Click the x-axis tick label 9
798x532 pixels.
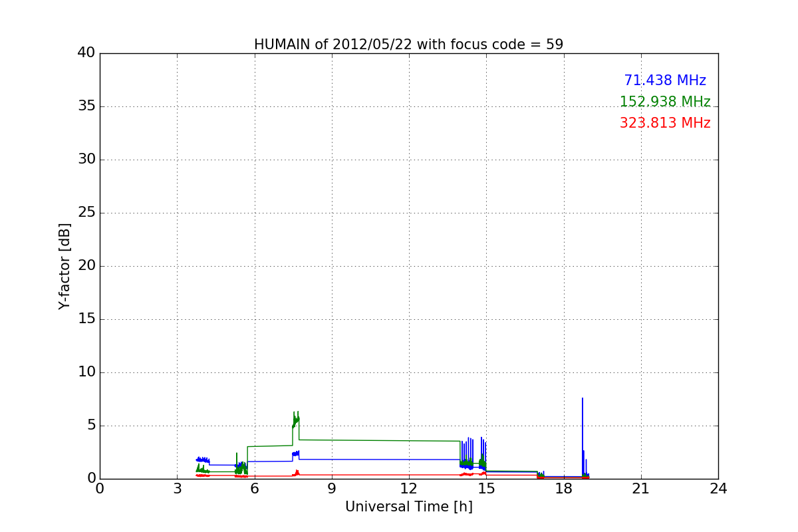pyautogui.click(x=332, y=489)
